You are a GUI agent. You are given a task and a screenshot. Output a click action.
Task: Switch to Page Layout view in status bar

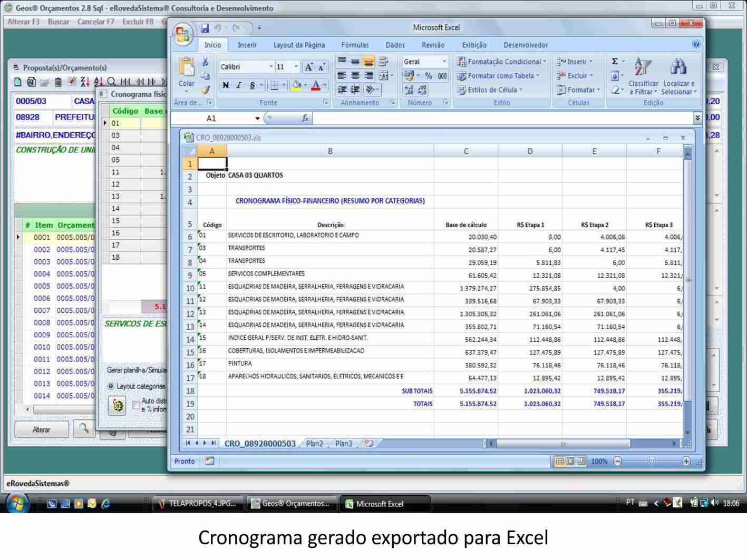coord(570,461)
